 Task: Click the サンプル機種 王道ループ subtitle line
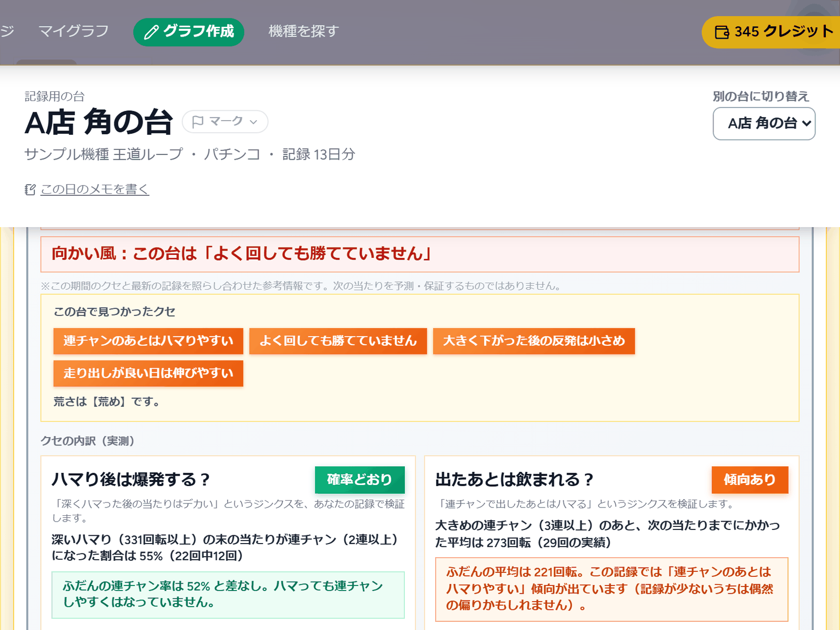tap(190, 154)
